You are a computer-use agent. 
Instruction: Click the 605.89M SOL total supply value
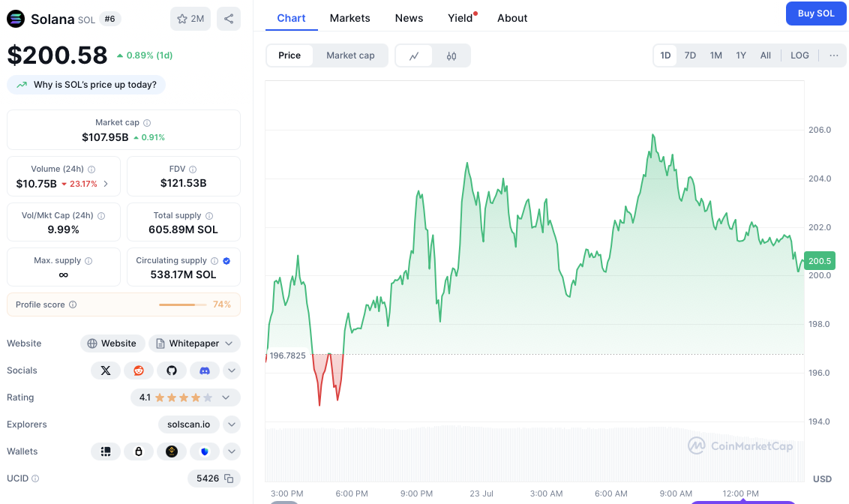184,229
